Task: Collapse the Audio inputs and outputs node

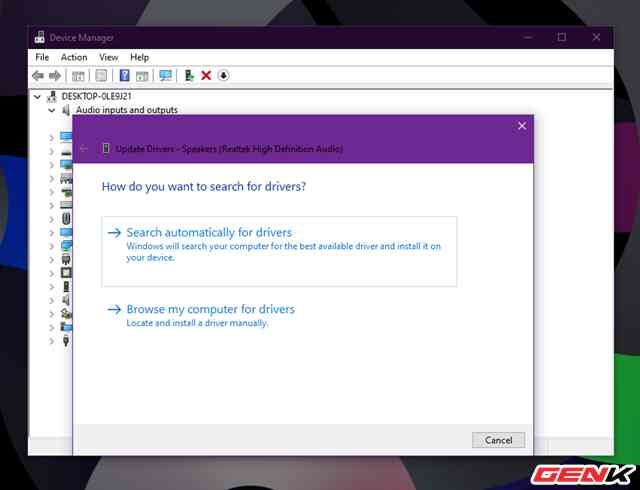Action: (x=52, y=110)
